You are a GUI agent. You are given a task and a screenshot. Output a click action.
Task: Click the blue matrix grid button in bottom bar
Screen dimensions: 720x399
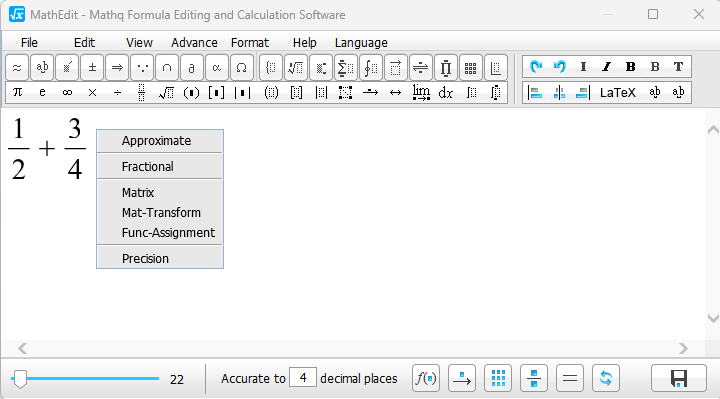tap(498, 378)
